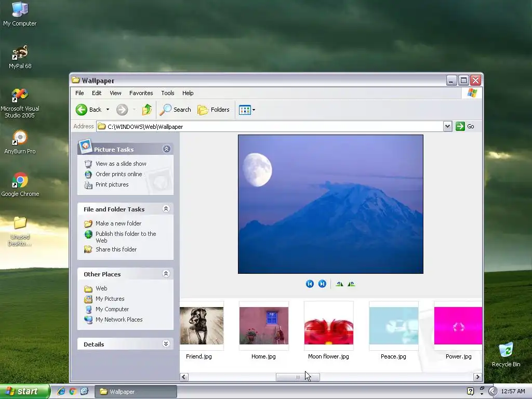Click Make a new folder
This screenshot has width=532, height=399.
(118, 223)
